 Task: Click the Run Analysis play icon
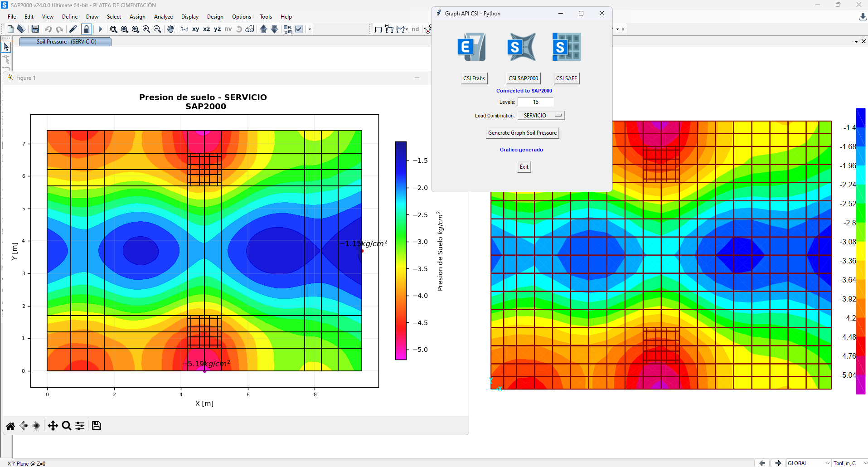click(x=100, y=29)
